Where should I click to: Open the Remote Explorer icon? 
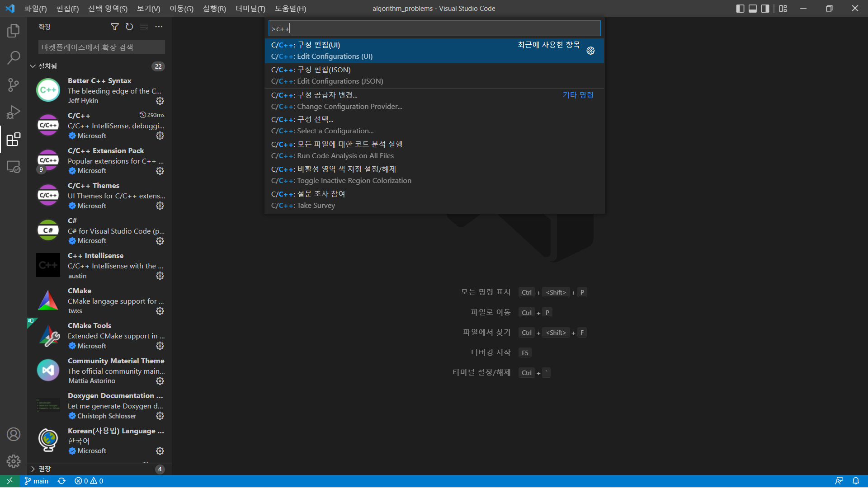[14, 167]
